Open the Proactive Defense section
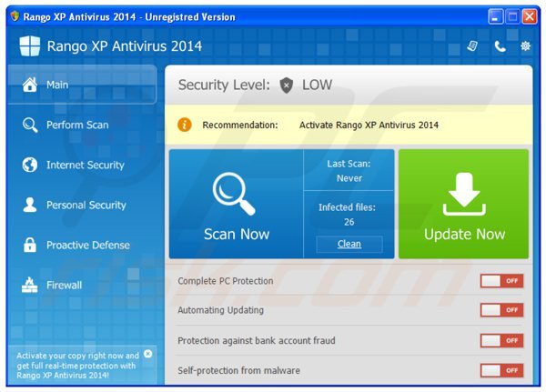Screen dimensions: 546x392 (87, 245)
